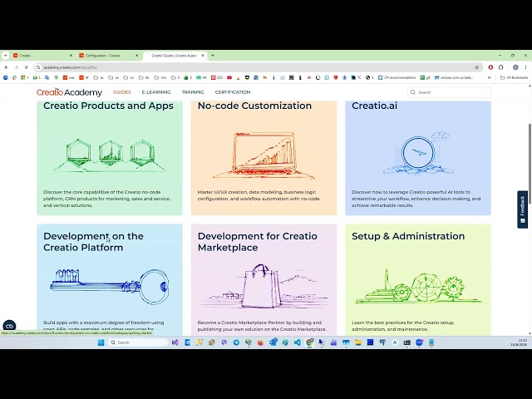Open the Gmail bookmark icon

(264, 77)
